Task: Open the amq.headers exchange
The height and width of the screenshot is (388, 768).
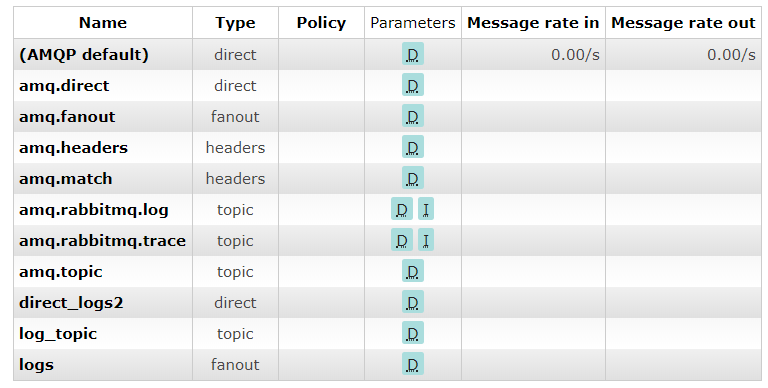Action: [73, 147]
